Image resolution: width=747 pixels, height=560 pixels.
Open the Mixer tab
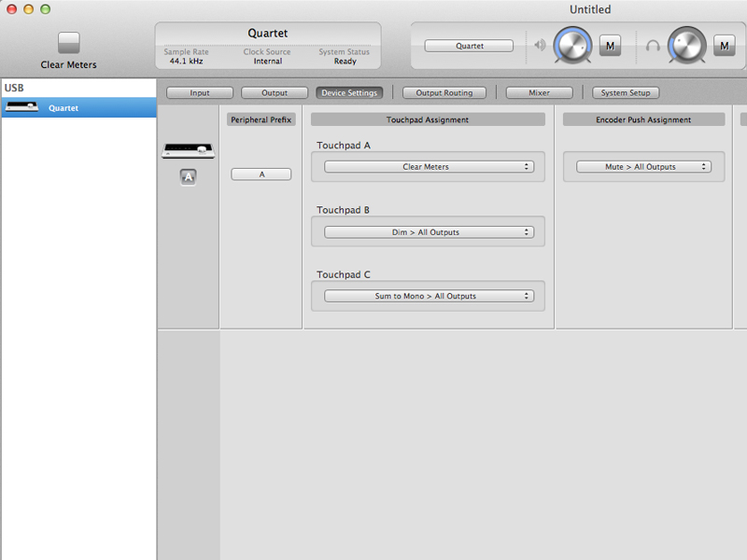point(540,92)
